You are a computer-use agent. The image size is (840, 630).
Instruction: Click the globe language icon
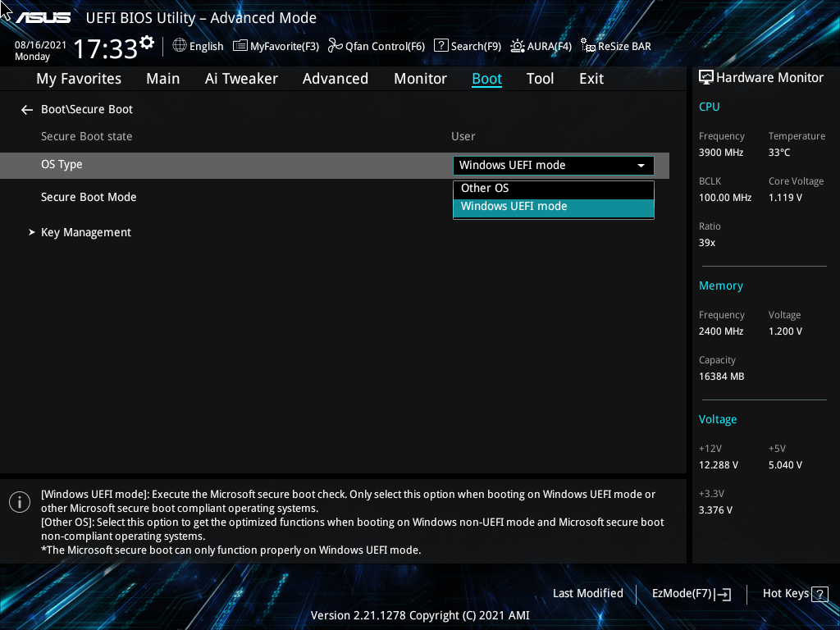(180, 46)
